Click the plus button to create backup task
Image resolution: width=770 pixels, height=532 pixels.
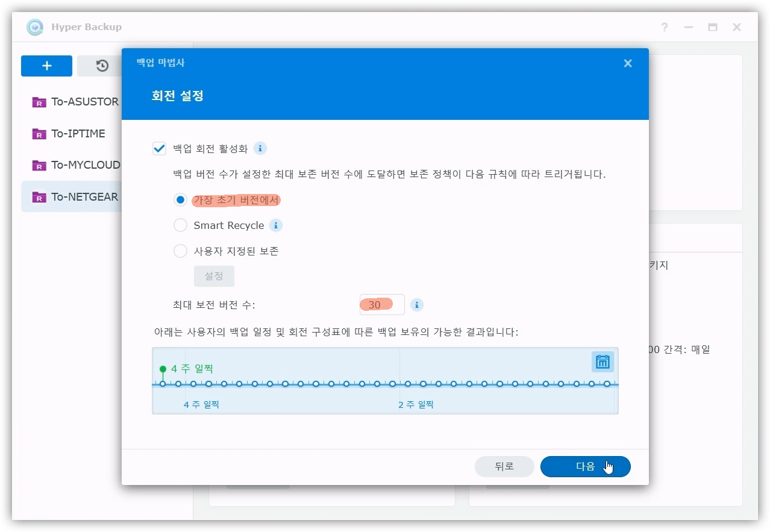coord(46,66)
